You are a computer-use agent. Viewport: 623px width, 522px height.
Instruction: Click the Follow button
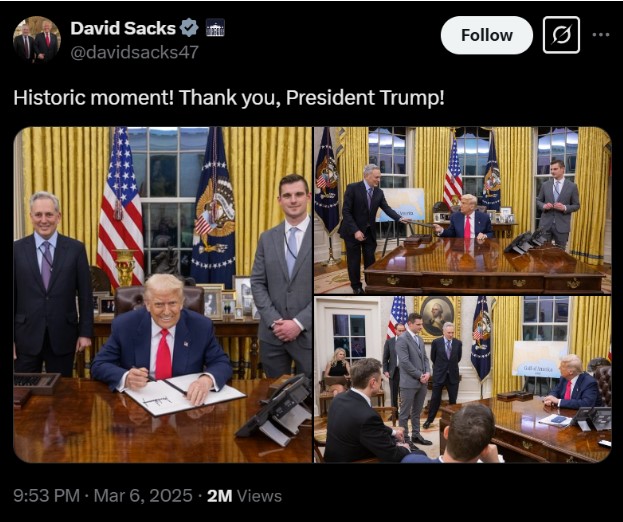pyautogui.click(x=486, y=35)
